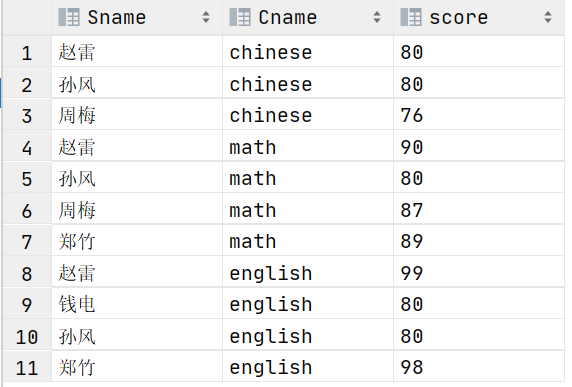The image size is (572, 387).
Task: Click the Cname column table icon
Action: click(x=240, y=17)
